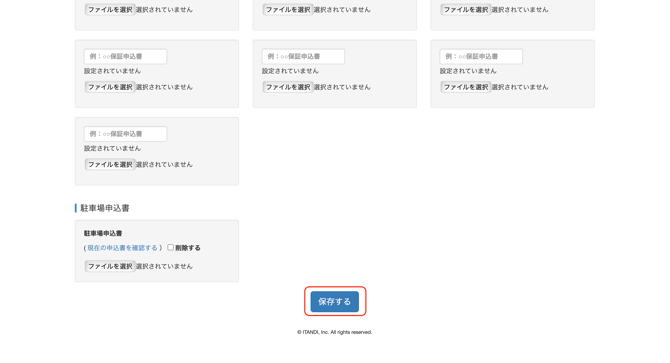Choose file in second-row left card
This screenshot has width=670, height=363.
click(110, 87)
